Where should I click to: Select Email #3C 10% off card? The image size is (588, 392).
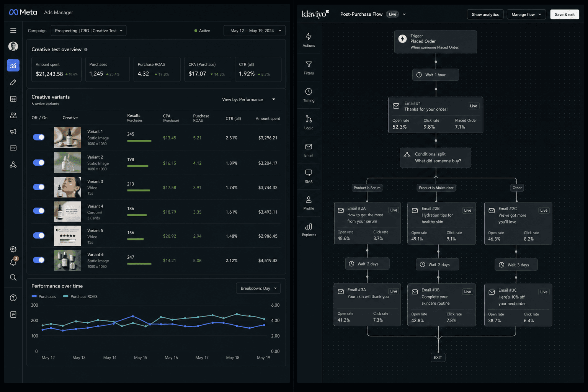tap(518, 305)
